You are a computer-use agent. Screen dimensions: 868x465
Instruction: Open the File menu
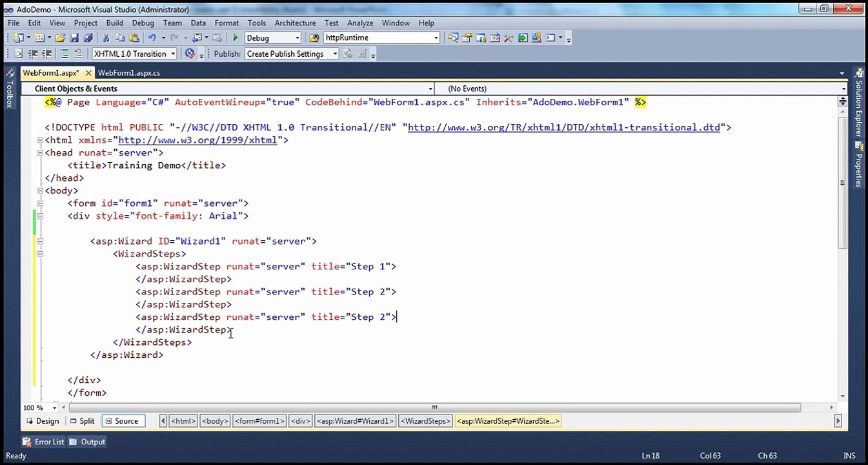point(14,23)
